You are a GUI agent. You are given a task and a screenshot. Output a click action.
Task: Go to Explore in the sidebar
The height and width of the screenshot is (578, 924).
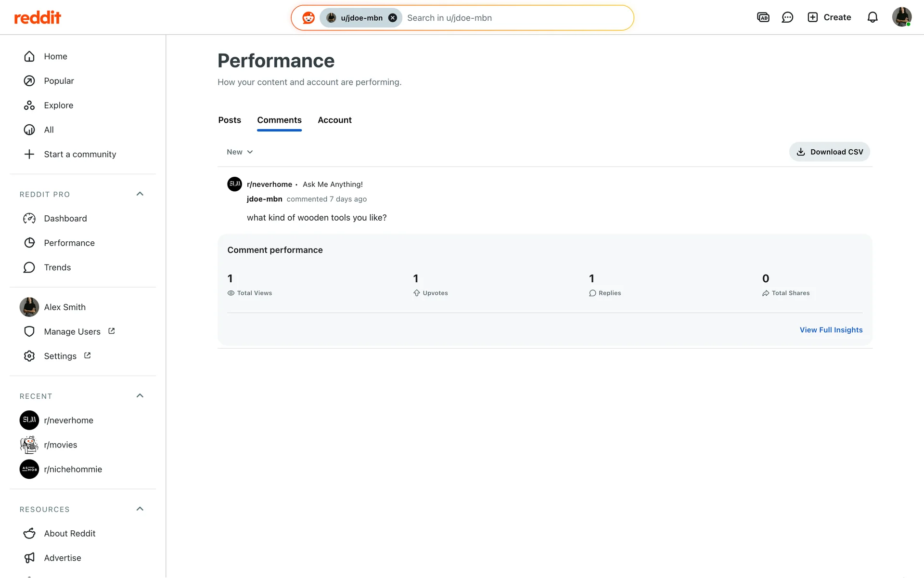58,105
